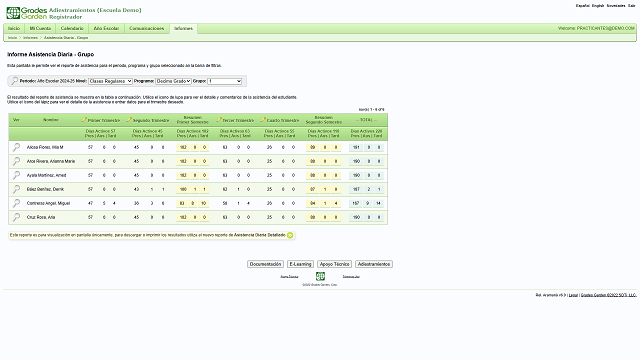
Task: Switch to the Calendario tab
Action: pos(72,28)
